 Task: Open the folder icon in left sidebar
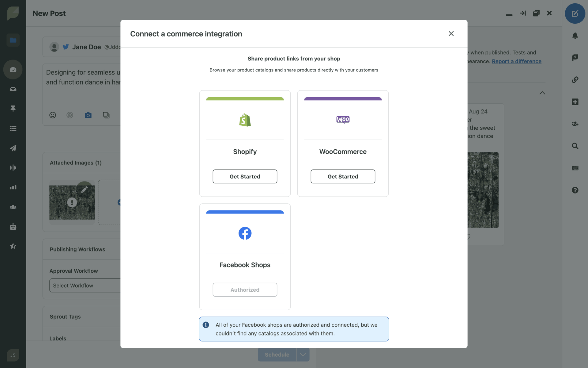pyautogui.click(x=13, y=40)
